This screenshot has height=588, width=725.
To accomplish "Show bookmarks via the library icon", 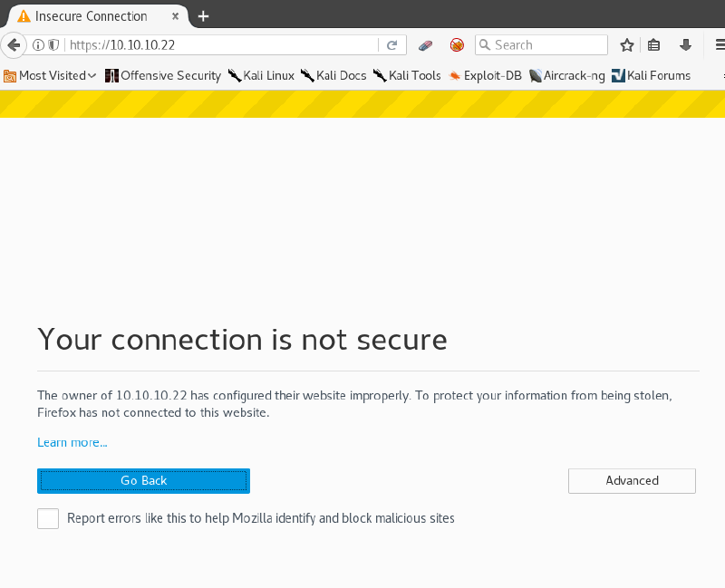I will click(654, 44).
